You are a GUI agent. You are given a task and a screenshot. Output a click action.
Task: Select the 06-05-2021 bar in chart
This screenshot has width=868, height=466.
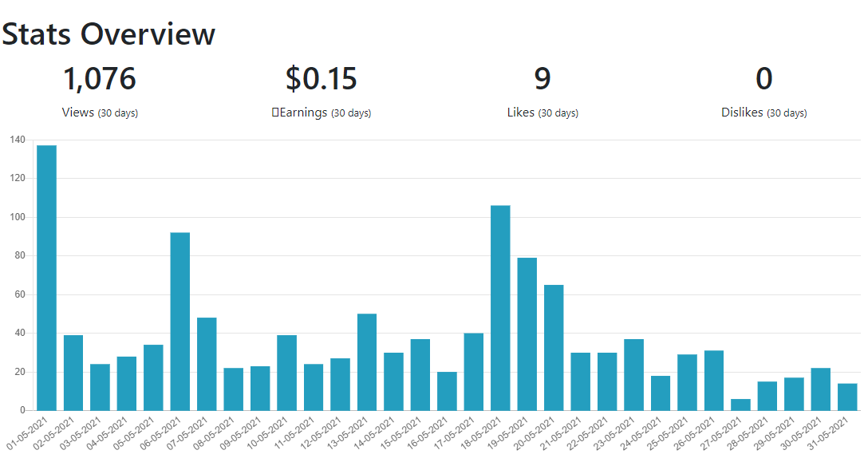[180, 322]
